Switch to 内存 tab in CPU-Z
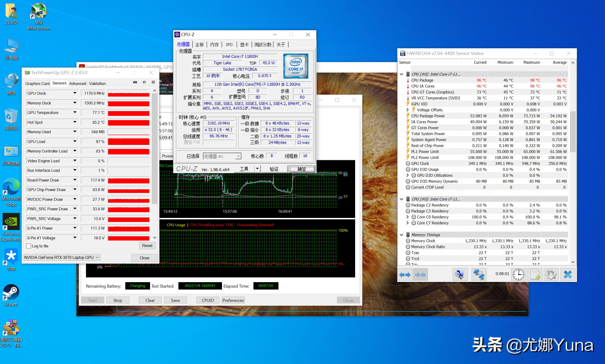Viewport: 605px width, 364px height. pos(214,45)
